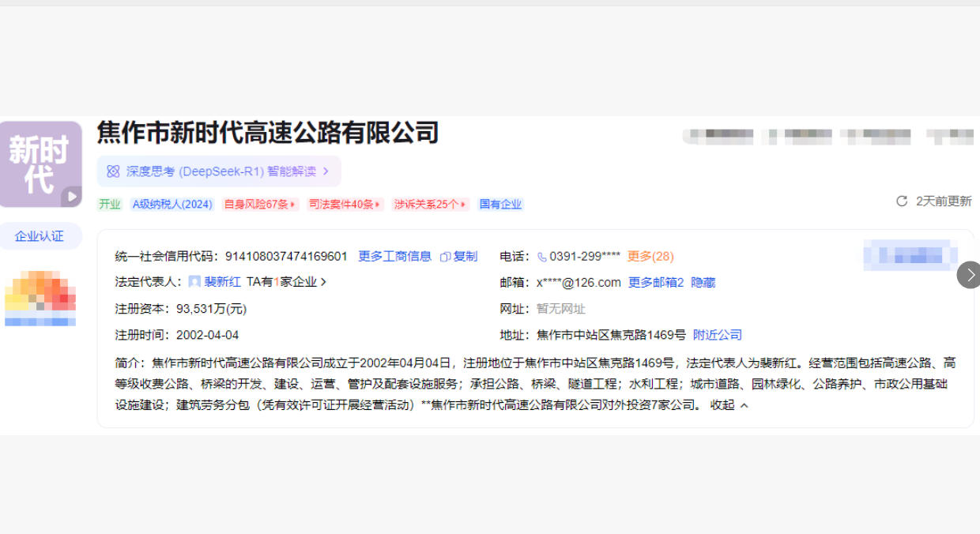The width and height of the screenshot is (980, 534).
Task: Expand the 司法案件40条 case list
Action: [345, 204]
